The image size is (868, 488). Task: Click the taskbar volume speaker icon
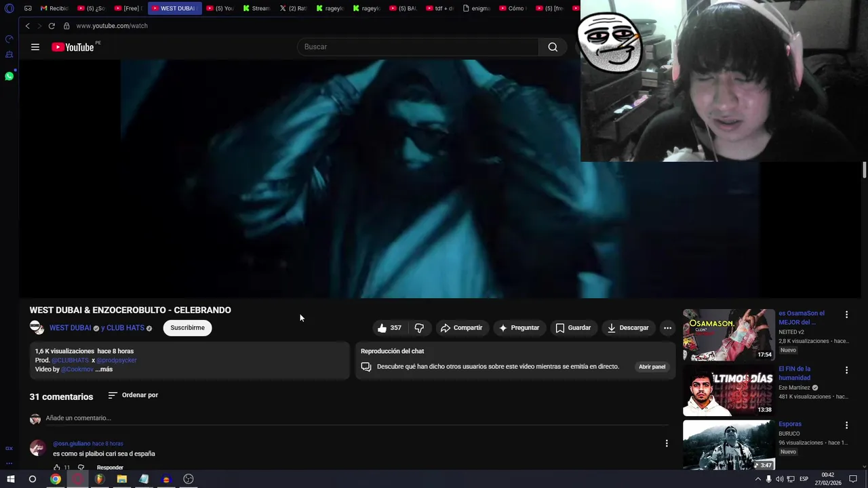point(779,479)
